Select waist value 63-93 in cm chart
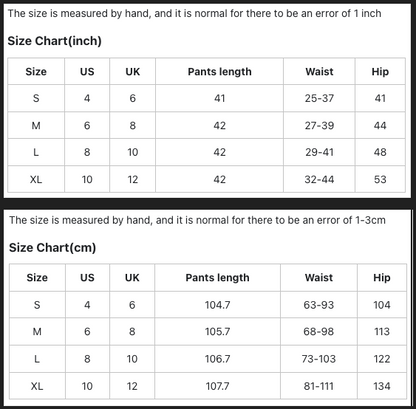This screenshot has height=409, width=416. (x=319, y=305)
